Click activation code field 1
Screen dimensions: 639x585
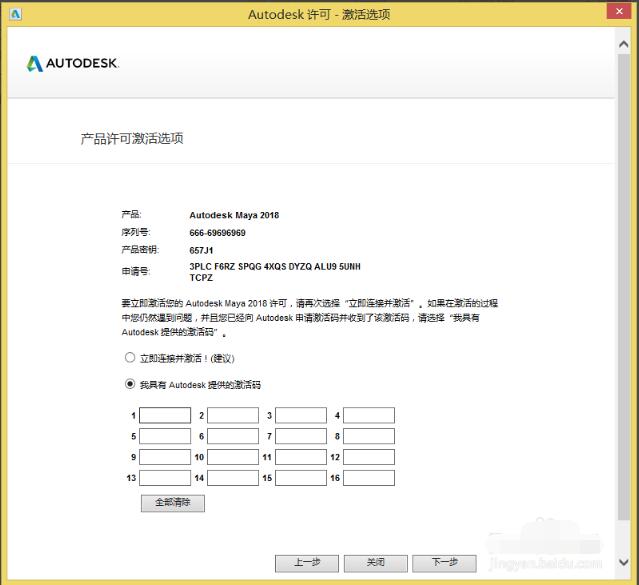pyautogui.click(x=165, y=415)
